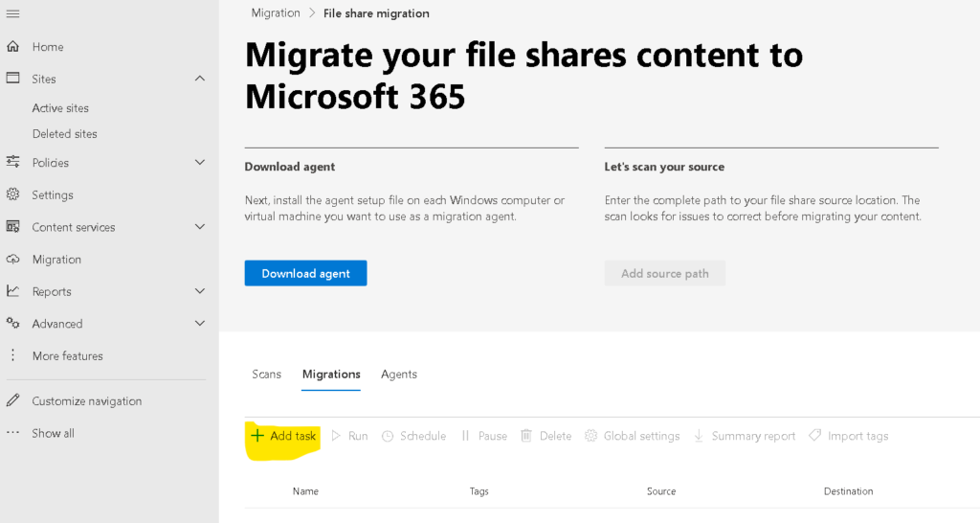Click the Home house icon
The height and width of the screenshot is (523, 980).
click(x=12, y=46)
